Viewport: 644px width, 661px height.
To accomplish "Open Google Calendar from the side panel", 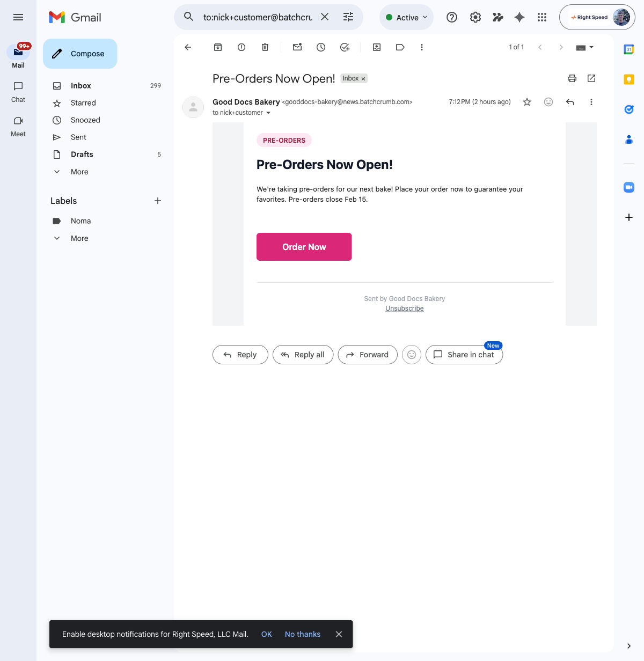I will [x=628, y=49].
